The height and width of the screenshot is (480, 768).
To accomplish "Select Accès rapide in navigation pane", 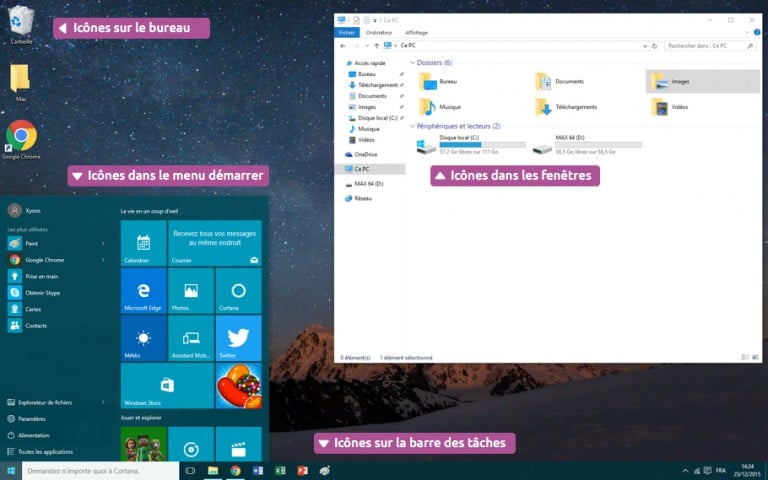I will click(x=370, y=63).
